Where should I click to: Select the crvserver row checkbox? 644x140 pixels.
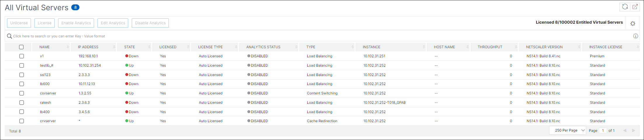pos(22,121)
